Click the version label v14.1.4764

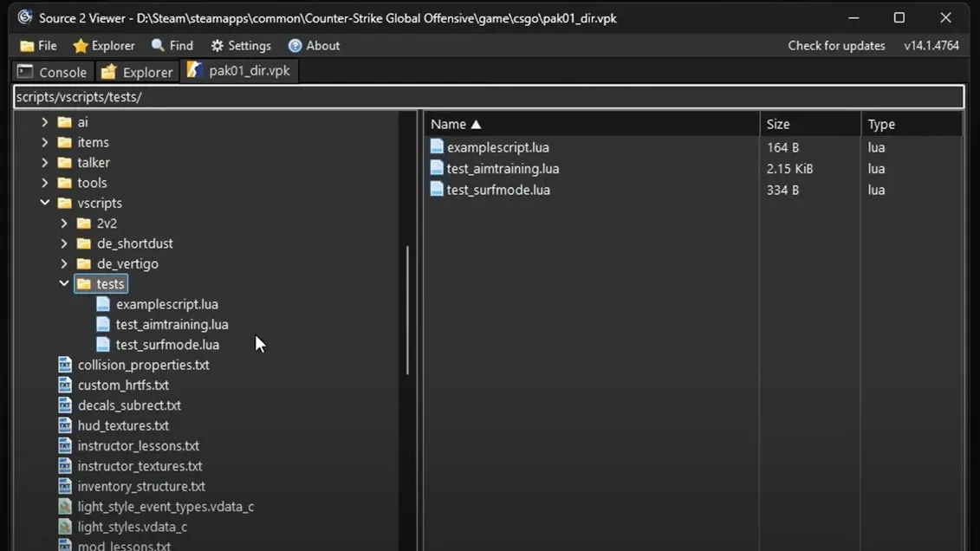931,46
